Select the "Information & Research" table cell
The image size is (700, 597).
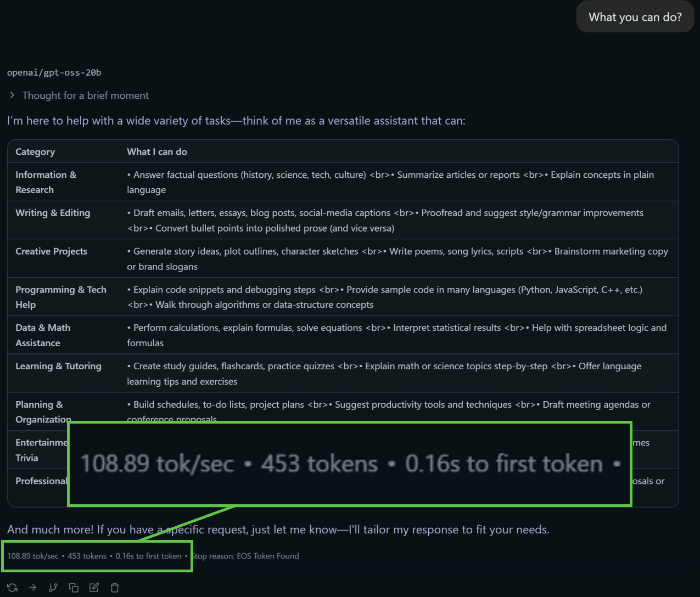(x=46, y=182)
